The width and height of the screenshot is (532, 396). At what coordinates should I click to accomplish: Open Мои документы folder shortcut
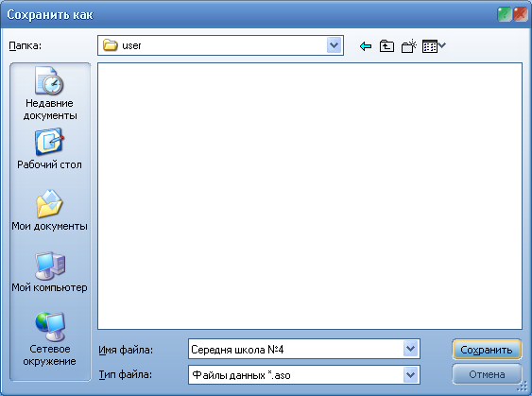point(49,211)
